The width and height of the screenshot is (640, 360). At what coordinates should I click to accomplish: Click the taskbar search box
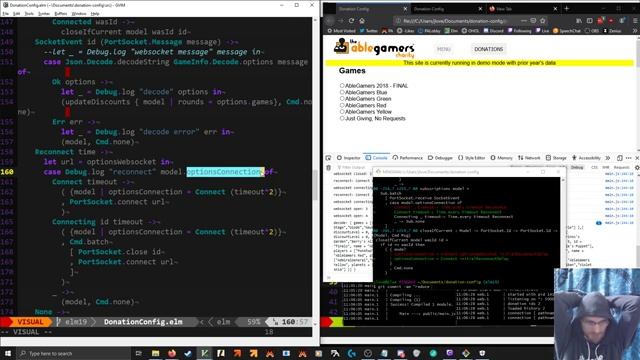coord(73,353)
